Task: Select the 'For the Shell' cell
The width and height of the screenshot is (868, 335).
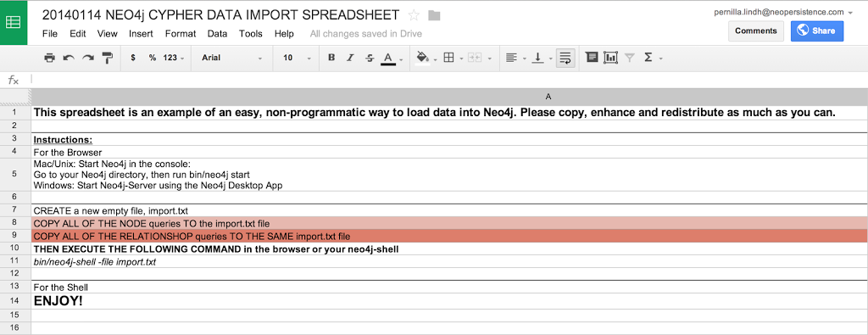Action: pyautogui.click(x=449, y=287)
